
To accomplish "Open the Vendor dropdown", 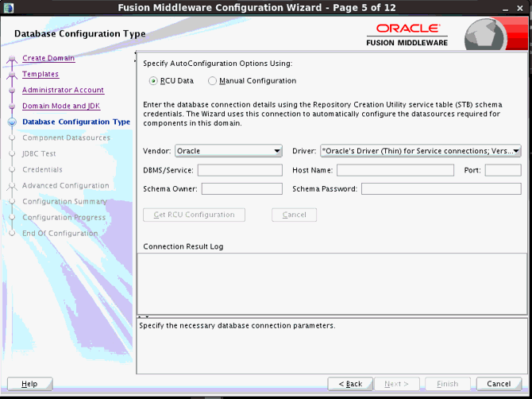I will coord(229,151).
